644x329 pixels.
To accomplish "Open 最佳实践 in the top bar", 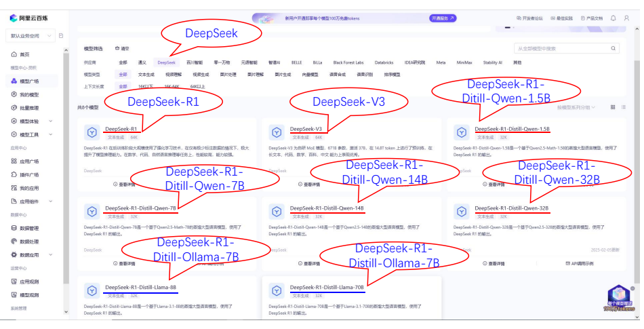I will (x=562, y=18).
